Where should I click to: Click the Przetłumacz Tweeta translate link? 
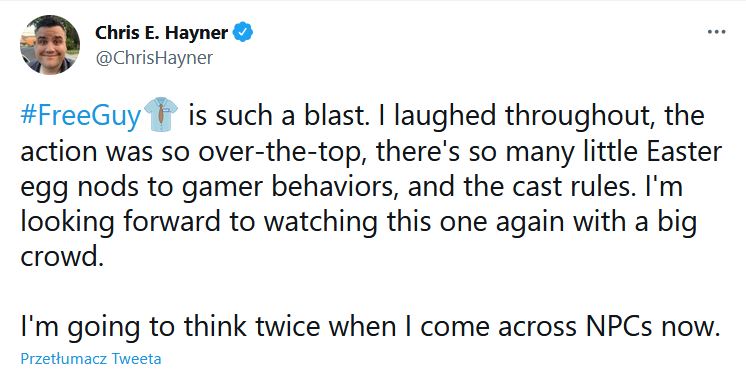[x=91, y=358]
